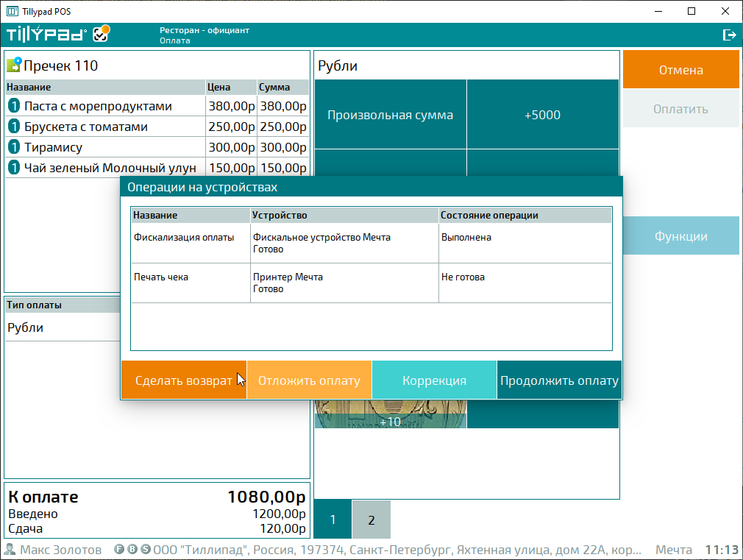This screenshot has width=743, height=560.
Task: Select the Произвольная сумма tile
Action: [x=390, y=115]
